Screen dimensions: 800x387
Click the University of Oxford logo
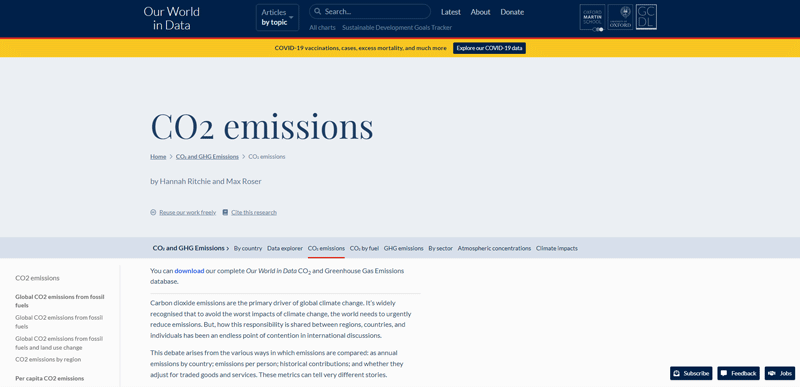click(620, 17)
